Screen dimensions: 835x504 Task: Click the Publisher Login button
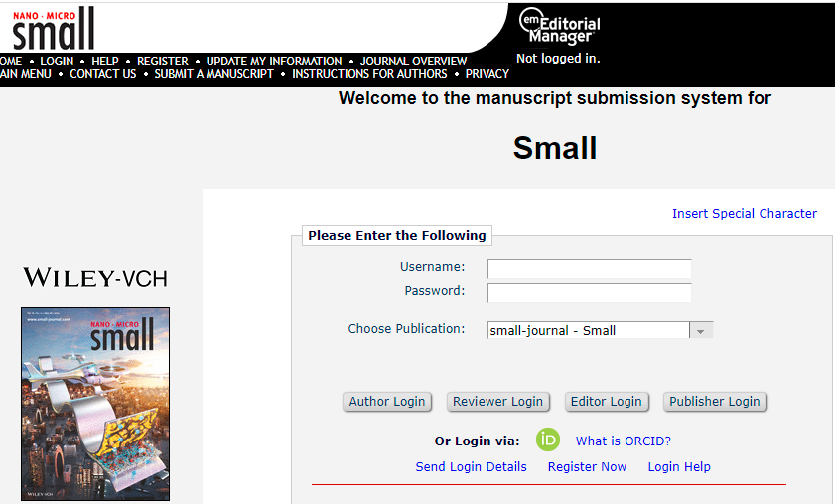(x=714, y=402)
